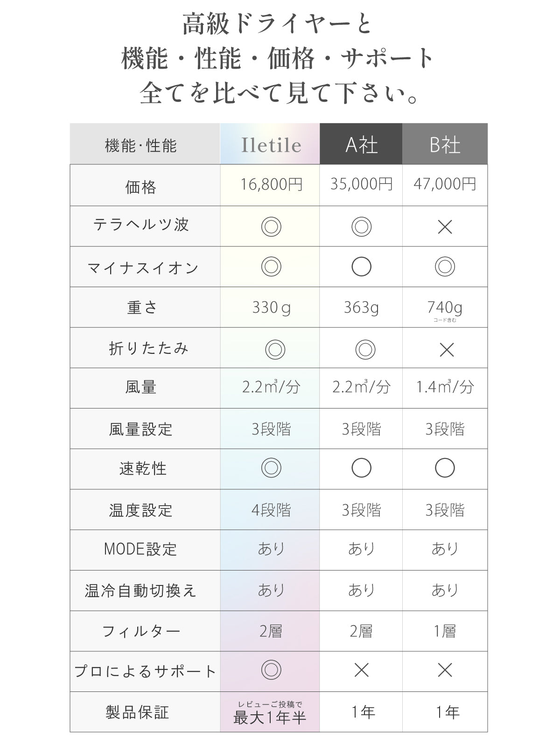Image resolution: width=560 pixels, height=747 pixels.
Task: Click the double-circle in A社's 折りたたみ row
Action: [365, 349]
